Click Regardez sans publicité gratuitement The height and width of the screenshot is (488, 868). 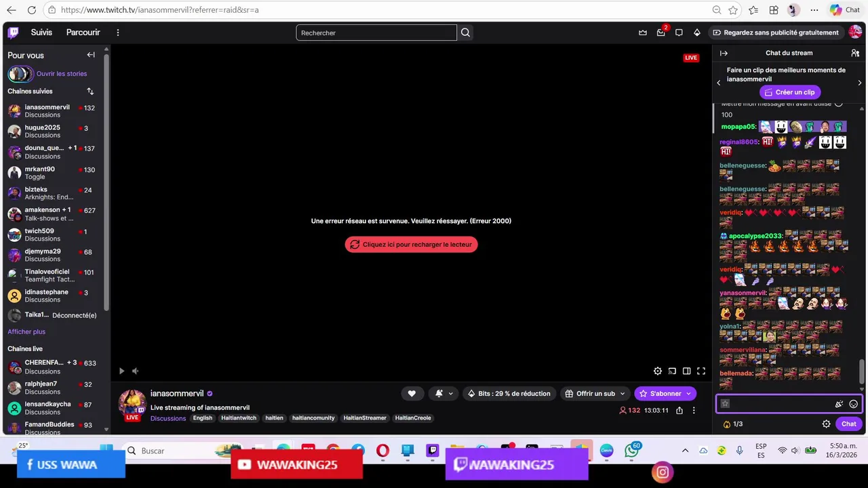pos(775,33)
